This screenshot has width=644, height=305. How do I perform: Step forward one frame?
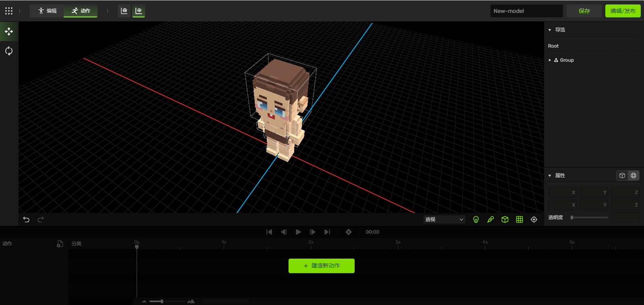click(x=313, y=232)
